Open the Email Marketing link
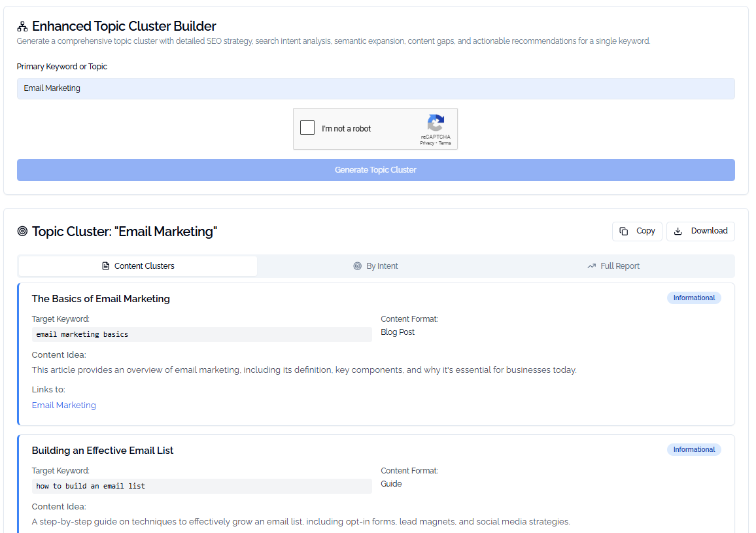The image size is (756, 533). click(63, 405)
